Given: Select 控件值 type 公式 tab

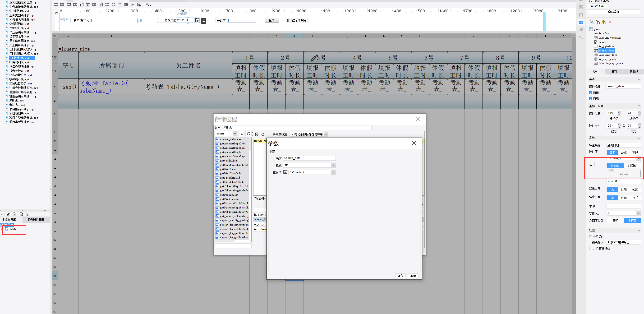Looking at the screenshot, I should tap(624, 152).
